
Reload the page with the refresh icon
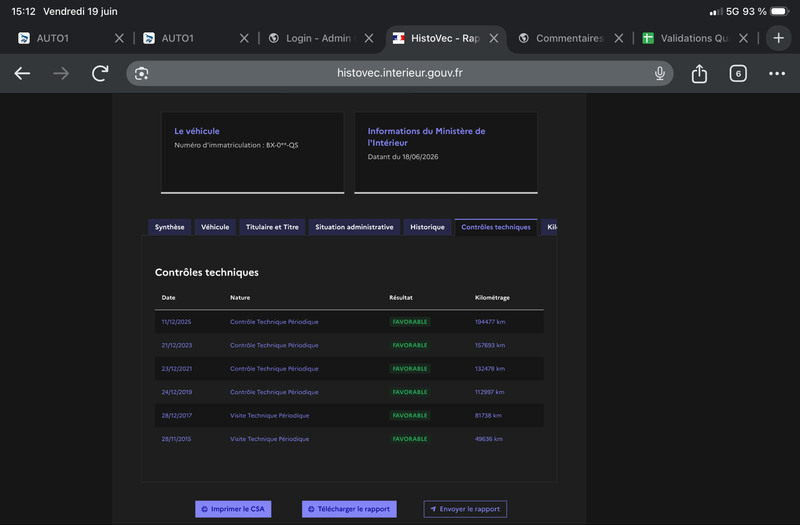click(x=100, y=73)
